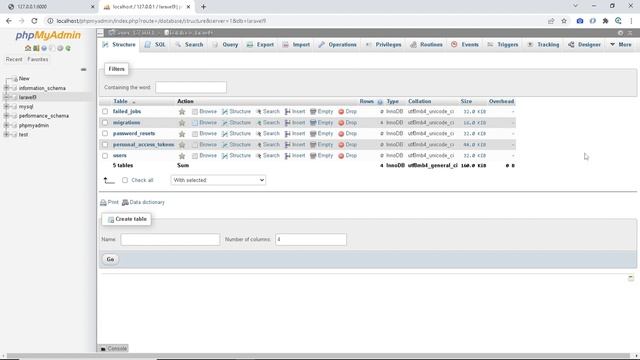640x360 pixels.
Task: Tick the personal_access_tokens row checkbox
Action: tap(105, 144)
